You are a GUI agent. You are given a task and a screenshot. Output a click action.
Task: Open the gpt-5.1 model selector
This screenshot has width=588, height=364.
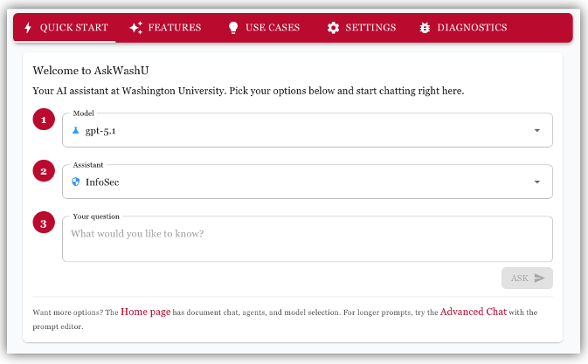pyautogui.click(x=306, y=130)
